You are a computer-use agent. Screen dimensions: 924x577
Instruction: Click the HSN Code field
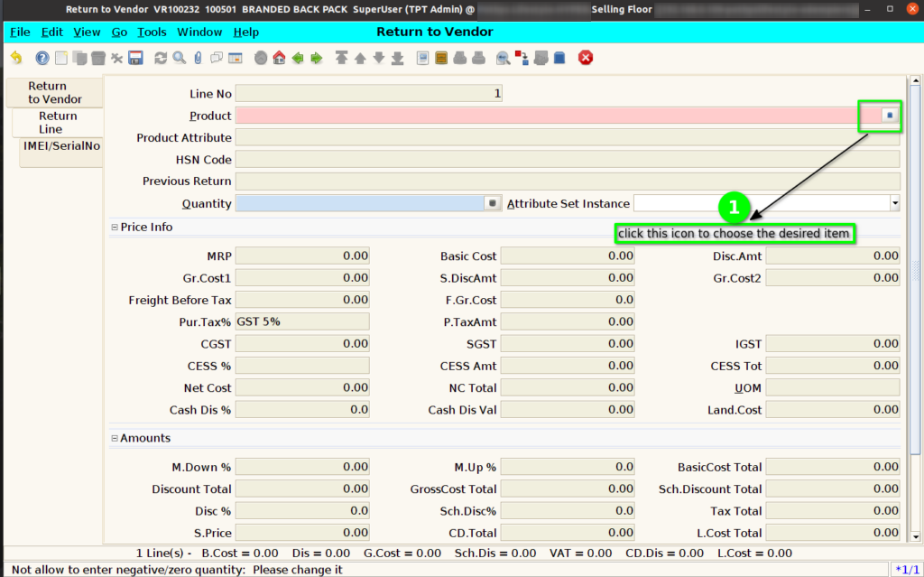click(x=568, y=159)
